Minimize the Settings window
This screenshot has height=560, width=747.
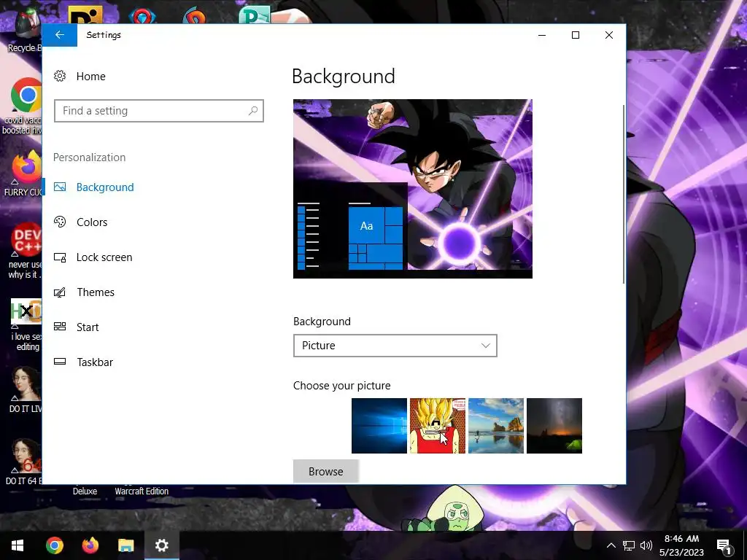(542, 35)
